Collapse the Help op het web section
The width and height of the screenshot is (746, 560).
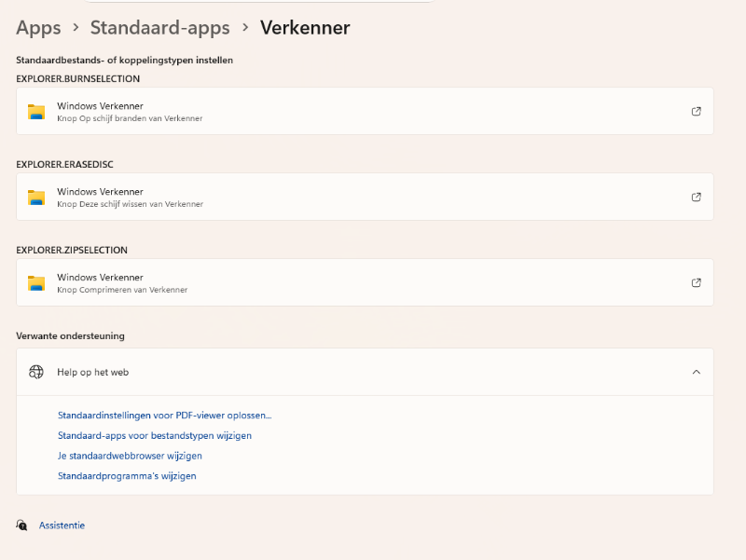[696, 372]
